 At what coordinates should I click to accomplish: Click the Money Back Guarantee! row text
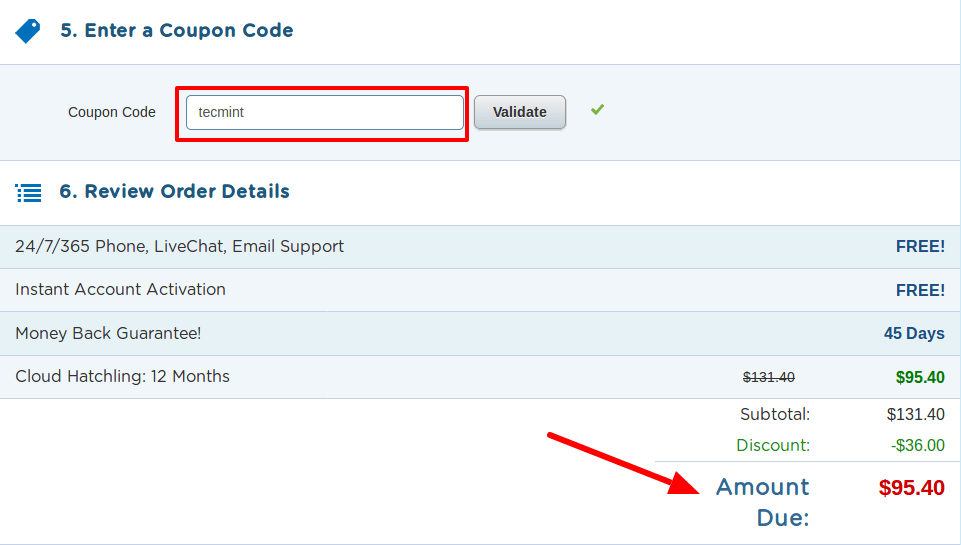tap(109, 333)
